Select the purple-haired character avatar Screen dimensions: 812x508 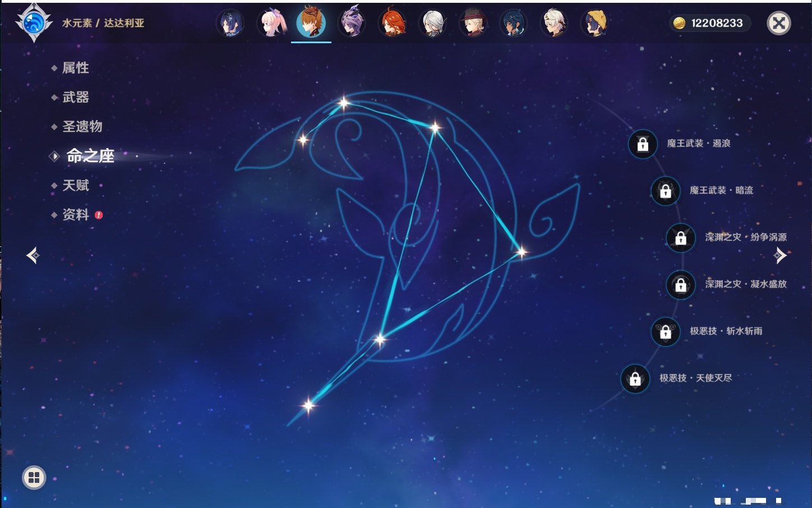[x=352, y=23]
